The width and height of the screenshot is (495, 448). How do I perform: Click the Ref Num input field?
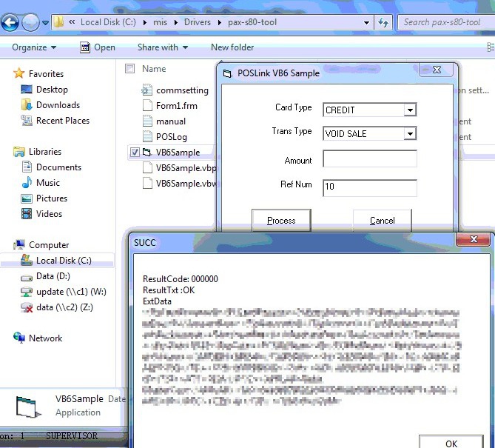[370, 188]
